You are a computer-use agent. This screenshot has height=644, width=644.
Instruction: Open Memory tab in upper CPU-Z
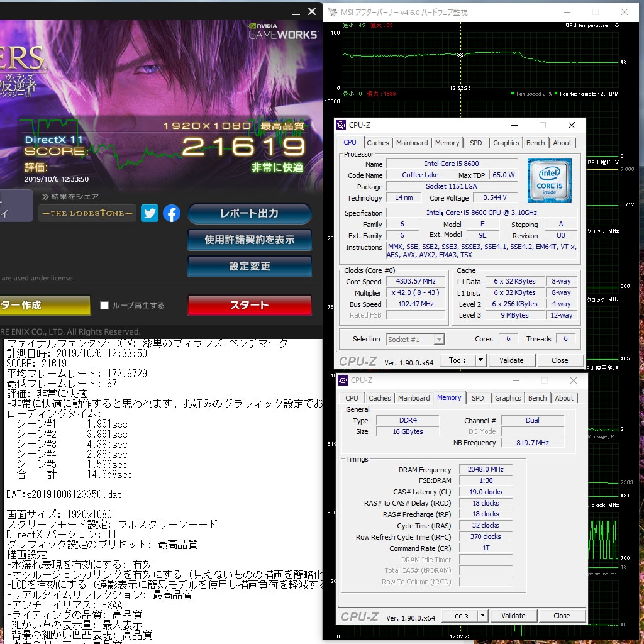tap(447, 143)
